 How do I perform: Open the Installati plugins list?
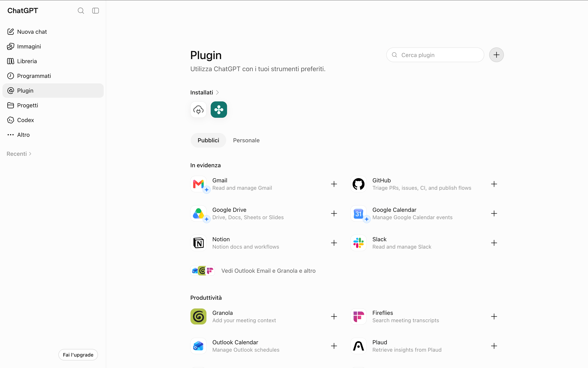(x=205, y=92)
